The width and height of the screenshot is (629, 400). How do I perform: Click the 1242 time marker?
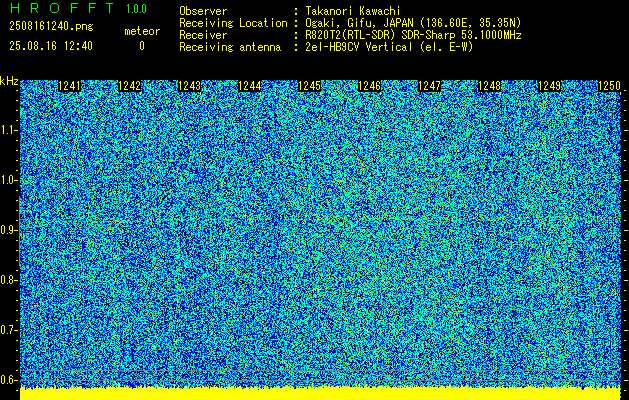(130, 86)
